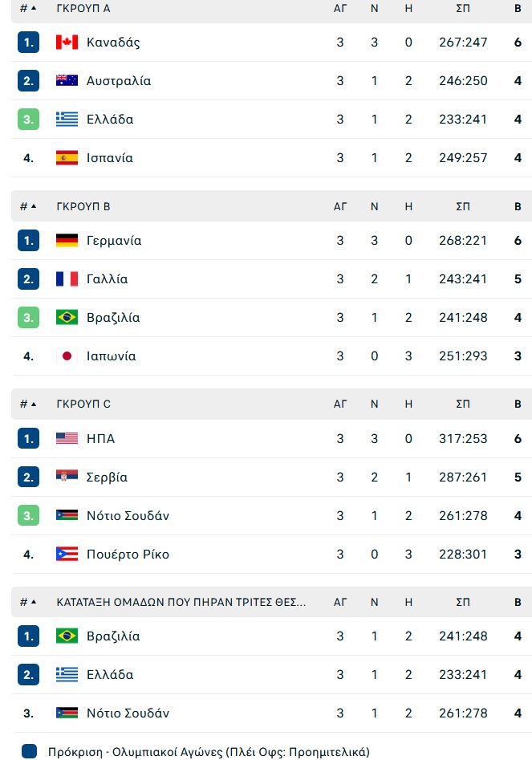The image size is (532, 760).
Task: Click the France flag icon
Action: [x=67, y=278]
